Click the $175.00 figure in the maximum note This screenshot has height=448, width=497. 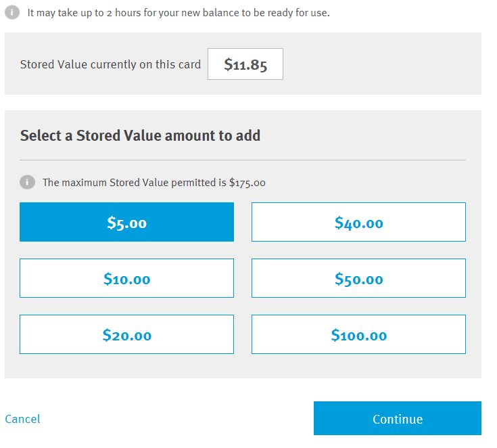[247, 183]
